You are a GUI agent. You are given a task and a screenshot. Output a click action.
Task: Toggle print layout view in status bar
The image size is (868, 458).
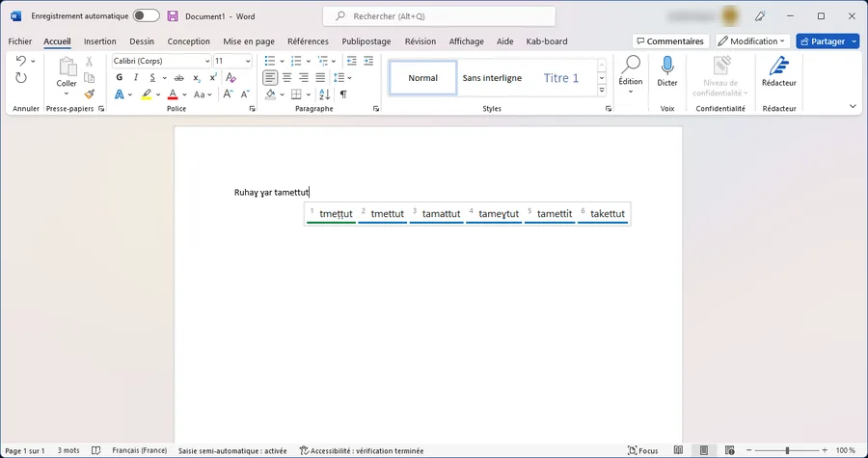click(x=704, y=451)
